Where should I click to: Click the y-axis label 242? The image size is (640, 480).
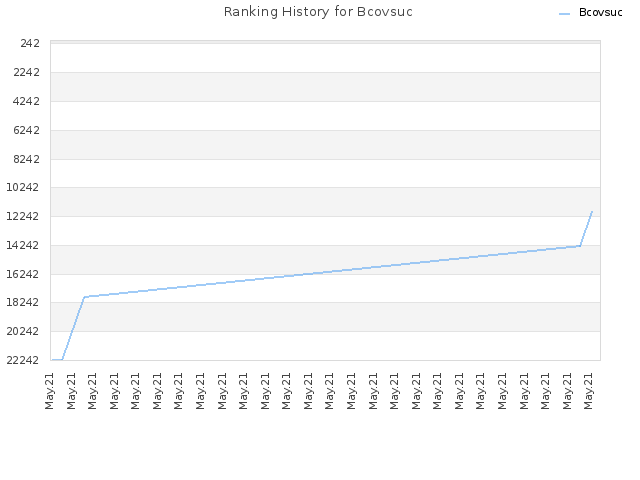[x=30, y=43]
